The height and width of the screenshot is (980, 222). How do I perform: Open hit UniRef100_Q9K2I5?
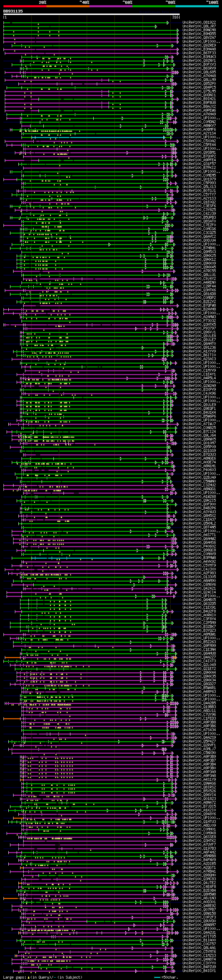click(x=199, y=500)
